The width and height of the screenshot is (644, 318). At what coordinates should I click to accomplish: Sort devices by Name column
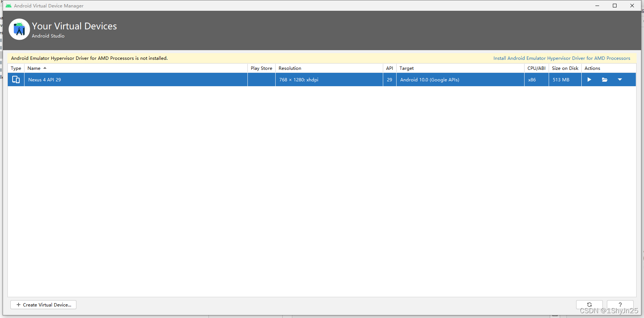(136, 68)
